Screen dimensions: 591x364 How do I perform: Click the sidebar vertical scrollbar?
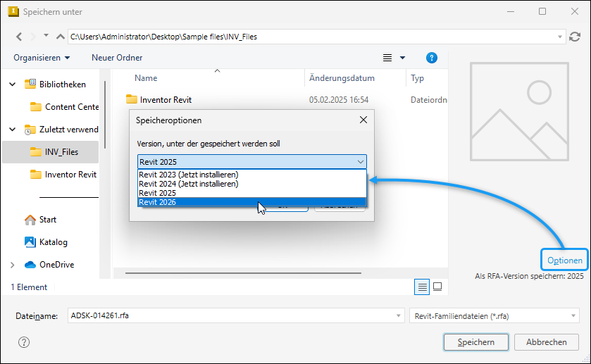pos(105,115)
